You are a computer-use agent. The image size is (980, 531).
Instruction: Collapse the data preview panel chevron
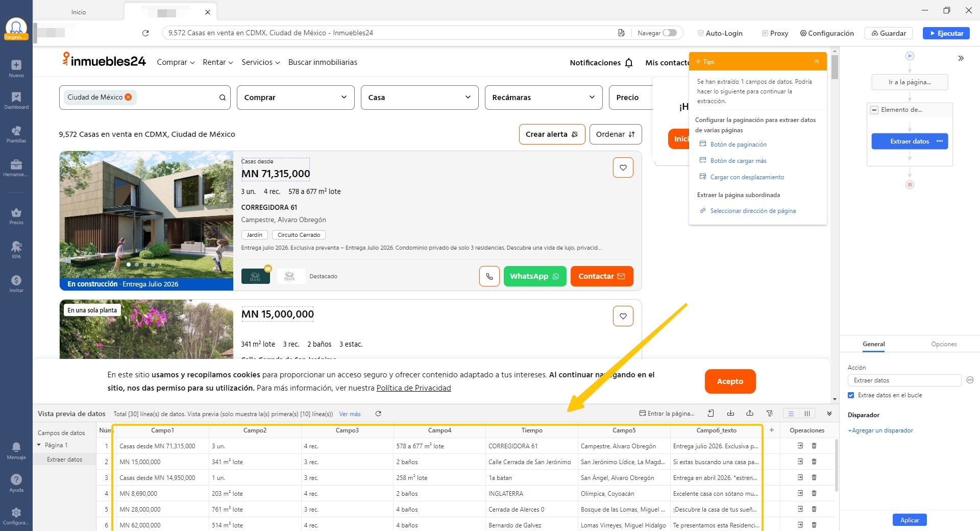pos(829,414)
